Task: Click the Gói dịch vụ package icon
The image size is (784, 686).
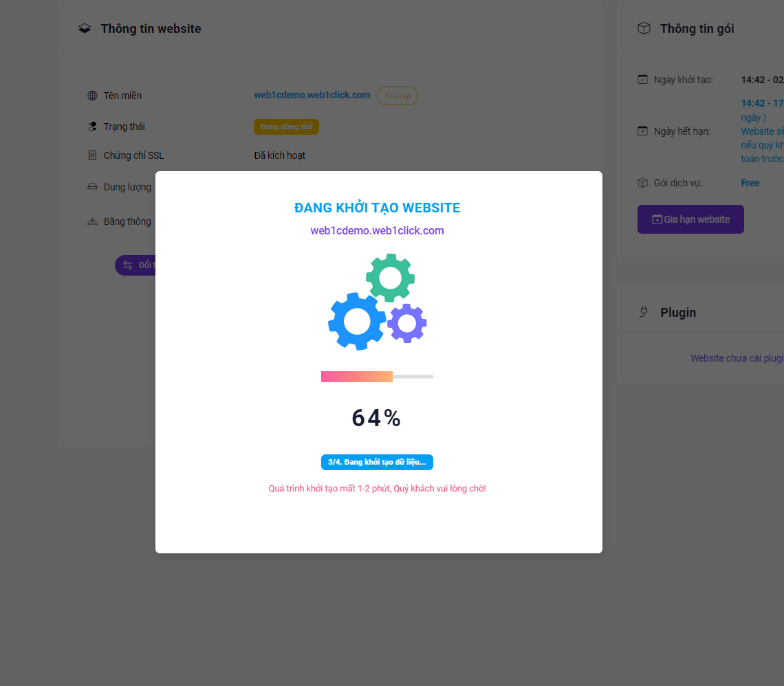Action: (x=642, y=183)
